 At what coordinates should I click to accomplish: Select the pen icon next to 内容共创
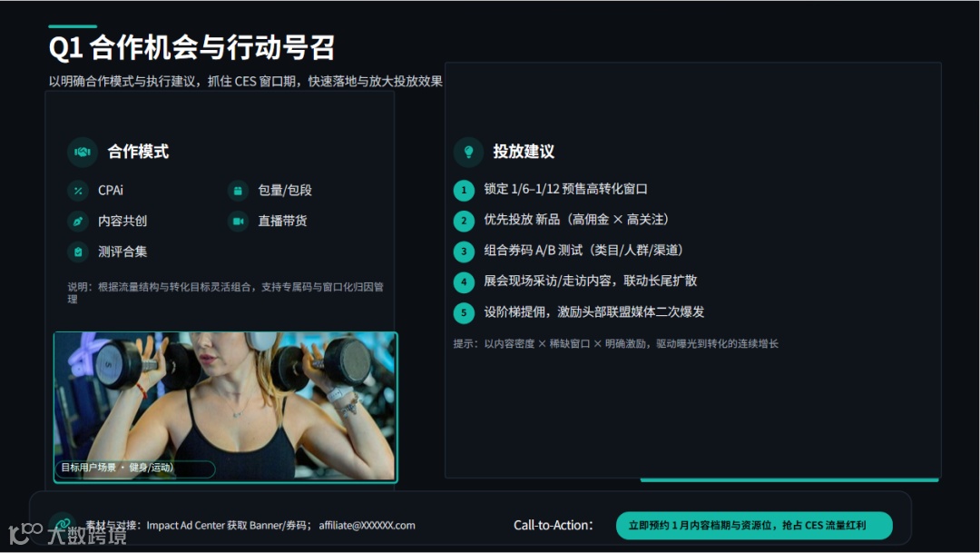[78, 221]
